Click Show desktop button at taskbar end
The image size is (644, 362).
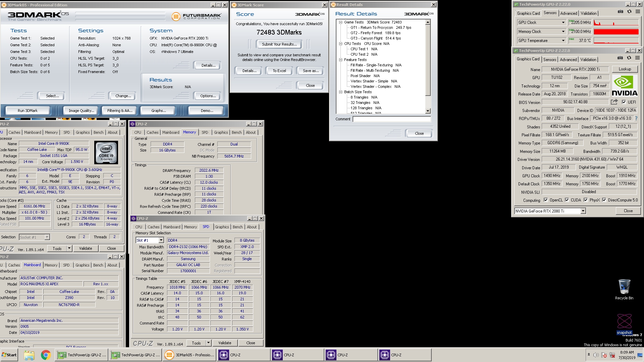pos(641,355)
